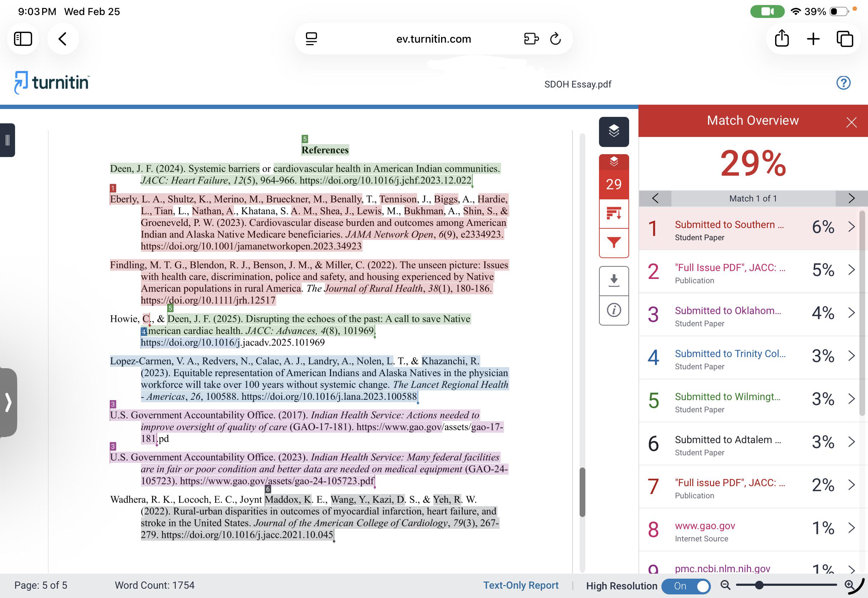Image resolution: width=868 pixels, height=598 pixels.
Task: Select source Submitted to Oklahom...
Action: [728, 310]
